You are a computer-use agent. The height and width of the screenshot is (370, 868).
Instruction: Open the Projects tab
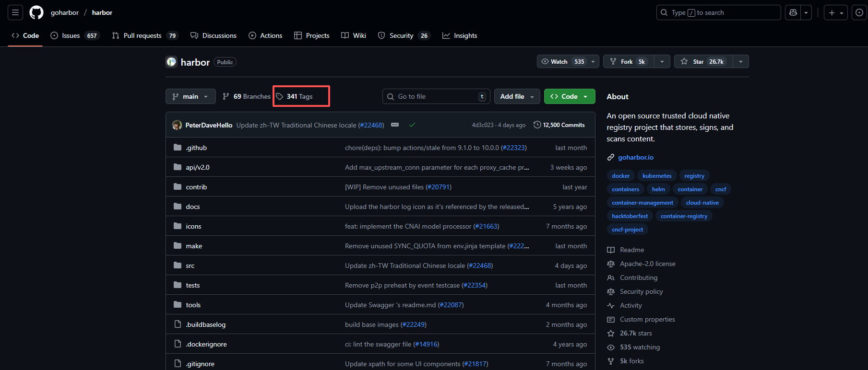[312, 35]
